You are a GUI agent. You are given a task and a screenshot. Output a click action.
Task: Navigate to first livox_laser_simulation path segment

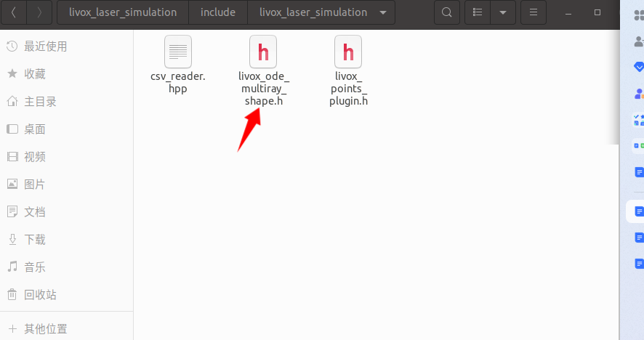(123, 12)
